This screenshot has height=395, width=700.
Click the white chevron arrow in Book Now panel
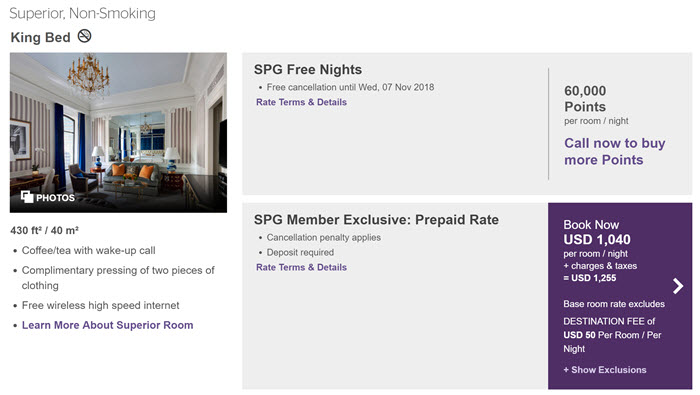click(x=678, y=286)
